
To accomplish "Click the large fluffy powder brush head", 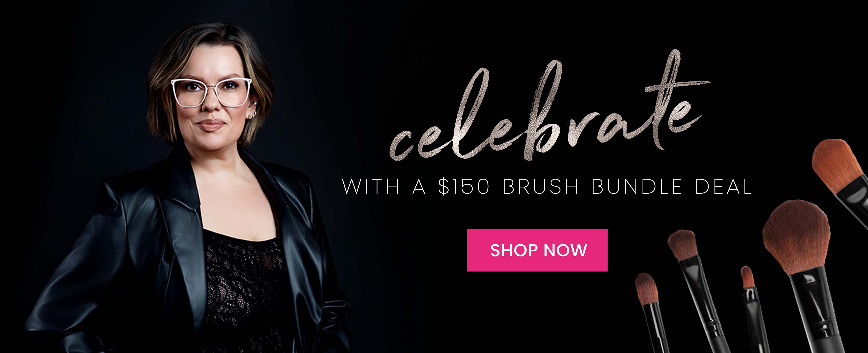I will click(797, 238).
